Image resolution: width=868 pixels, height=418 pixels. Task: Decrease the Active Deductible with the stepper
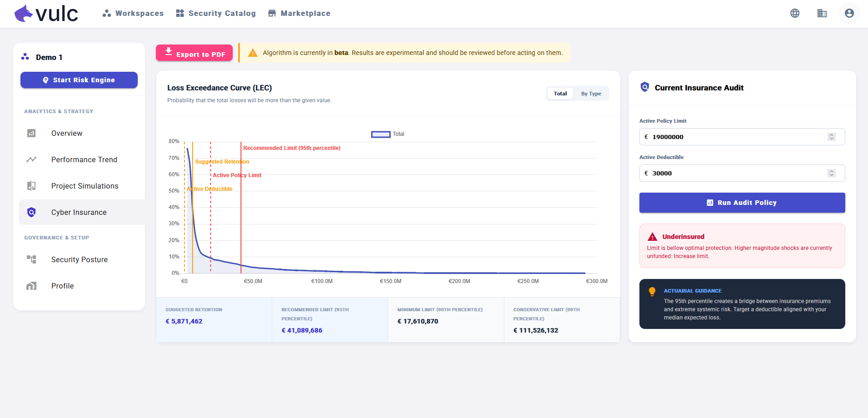point(832,175)
